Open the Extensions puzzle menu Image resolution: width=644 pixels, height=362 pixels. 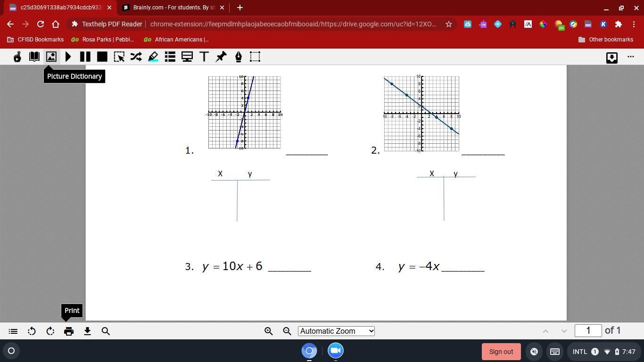pos(618,24)
